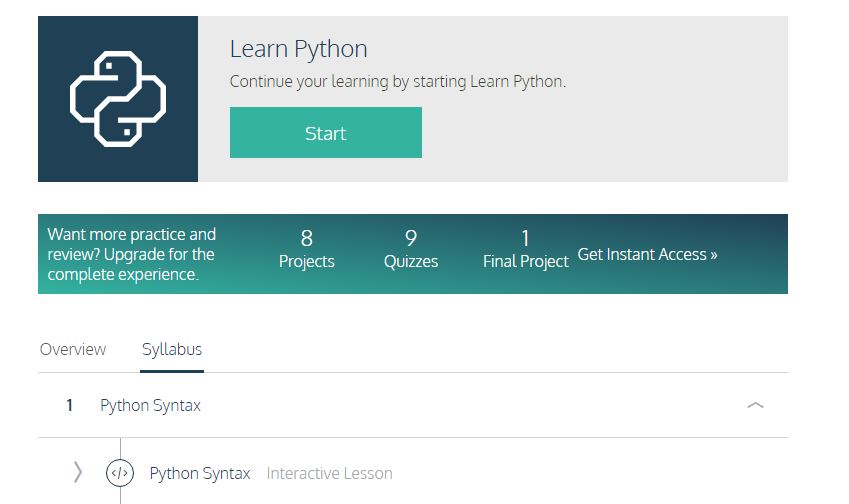The image size is (849, 504).
Task: Click the Continue your learning subtitle
Action: 397,81
